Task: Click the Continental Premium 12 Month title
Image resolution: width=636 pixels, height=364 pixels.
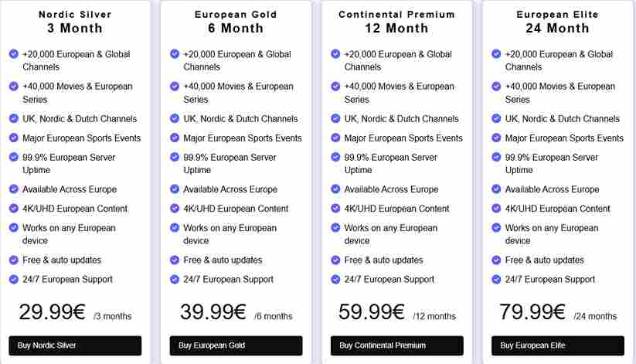Action: (x=396, y=22)
